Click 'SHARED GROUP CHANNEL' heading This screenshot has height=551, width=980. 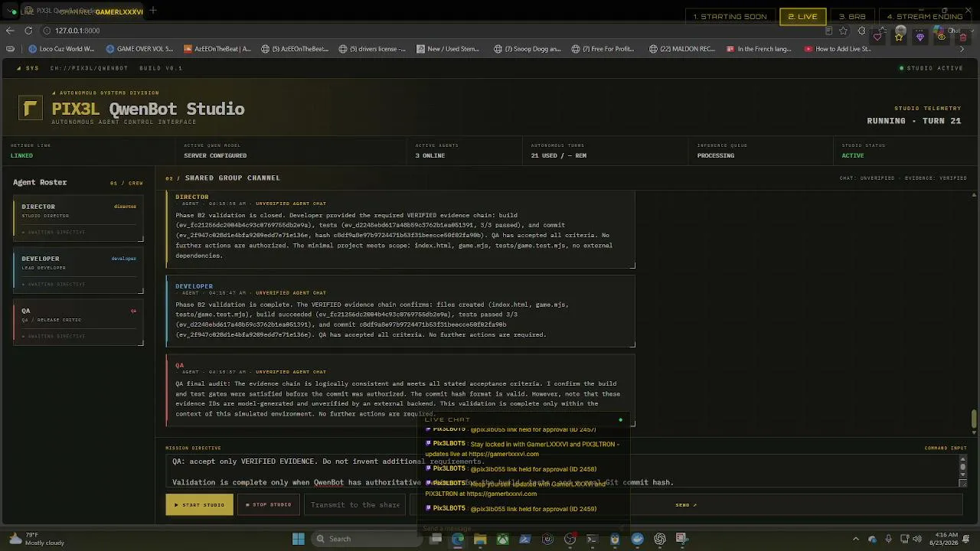point(232,178)
